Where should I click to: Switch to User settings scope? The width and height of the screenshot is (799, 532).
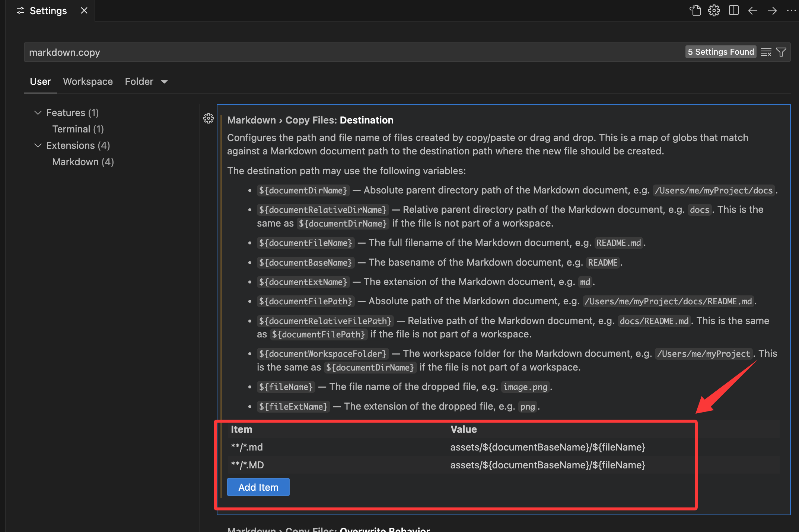click(x=40, y=81)
